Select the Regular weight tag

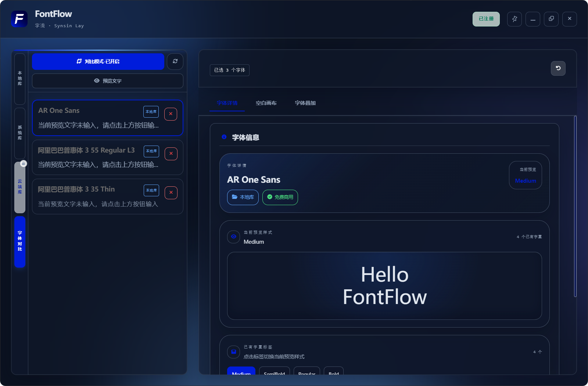[307, 371]
